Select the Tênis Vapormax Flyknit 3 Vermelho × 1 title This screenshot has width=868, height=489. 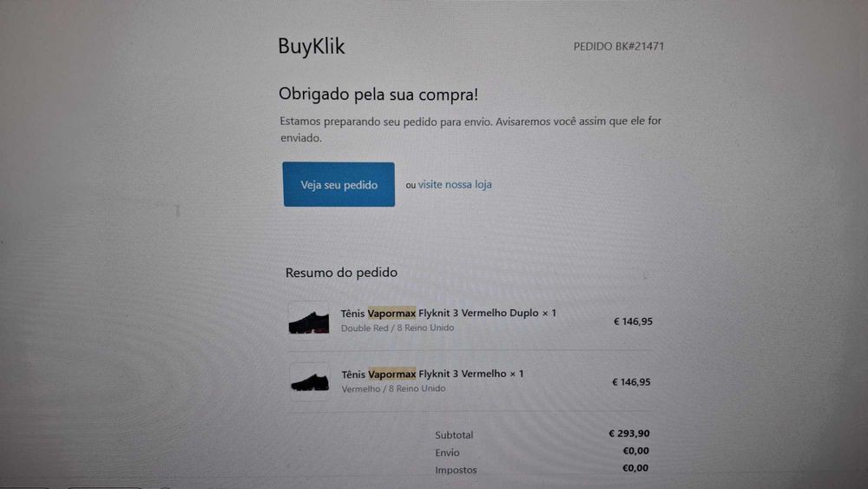432,373
